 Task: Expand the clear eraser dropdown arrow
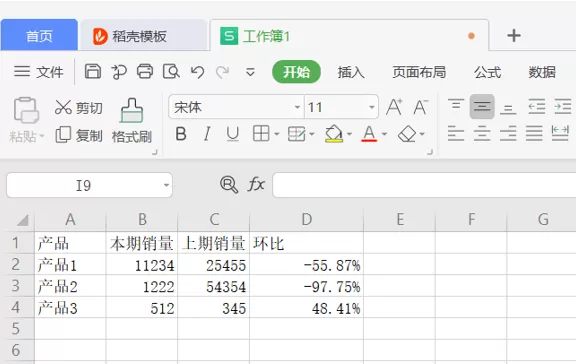422,134
